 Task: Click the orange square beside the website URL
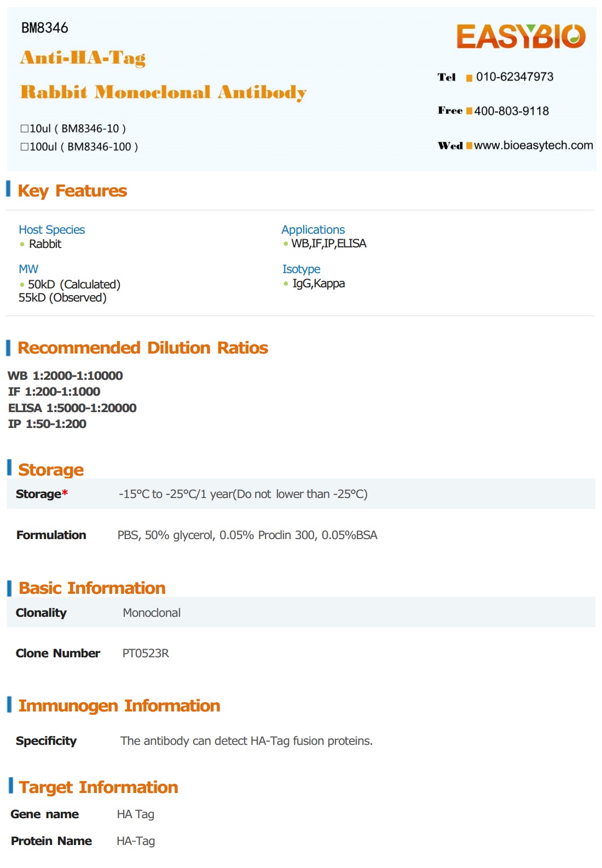click(x=469, y=146)
